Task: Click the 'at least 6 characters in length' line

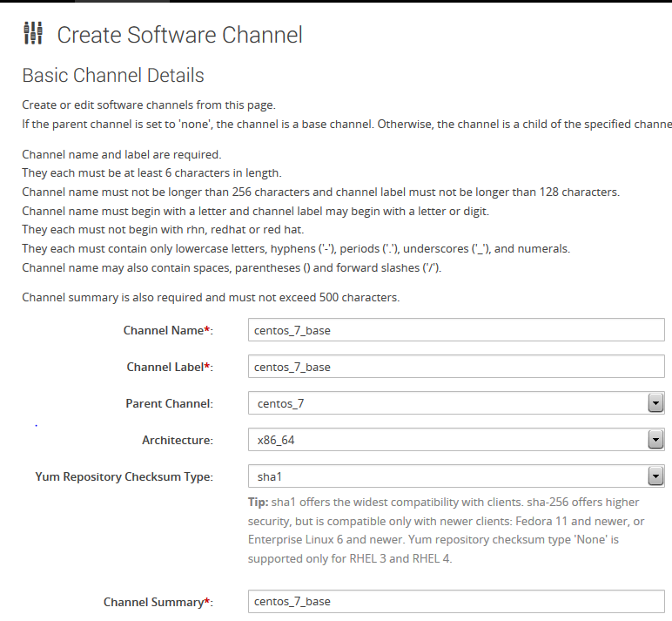Action: pos(151,172)
